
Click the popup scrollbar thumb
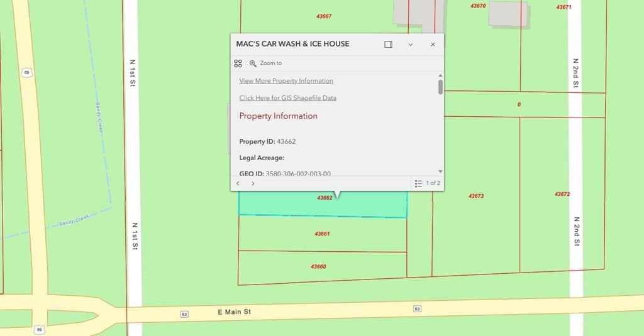coord(440,87)
